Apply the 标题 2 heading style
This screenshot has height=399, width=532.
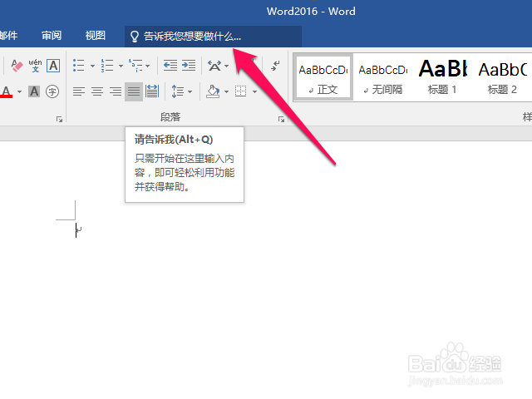point(502,77)
